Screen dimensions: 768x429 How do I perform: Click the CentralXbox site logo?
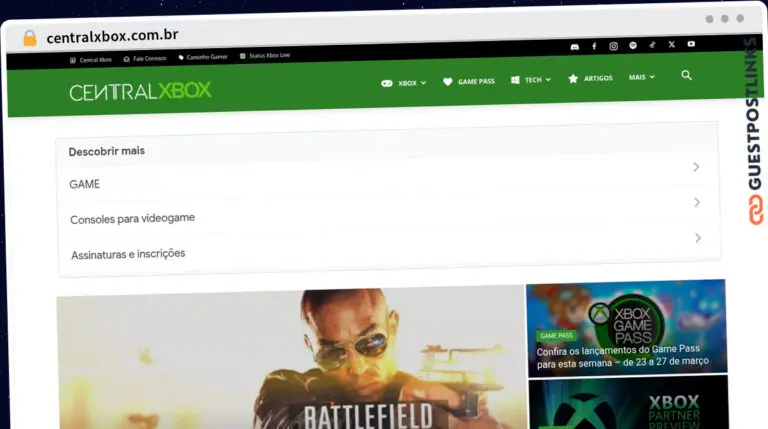[x=140, y=92]
